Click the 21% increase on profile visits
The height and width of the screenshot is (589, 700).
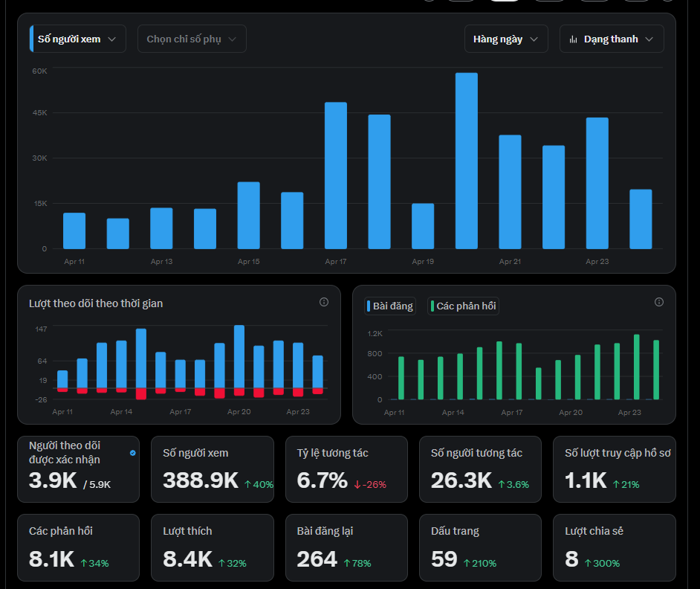click(x=626, y=484)
